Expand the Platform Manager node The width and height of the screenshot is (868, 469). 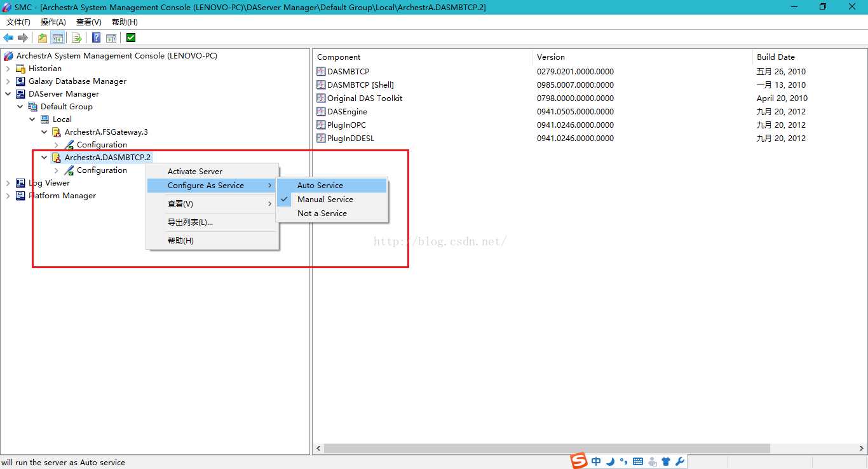pos(8,196)
